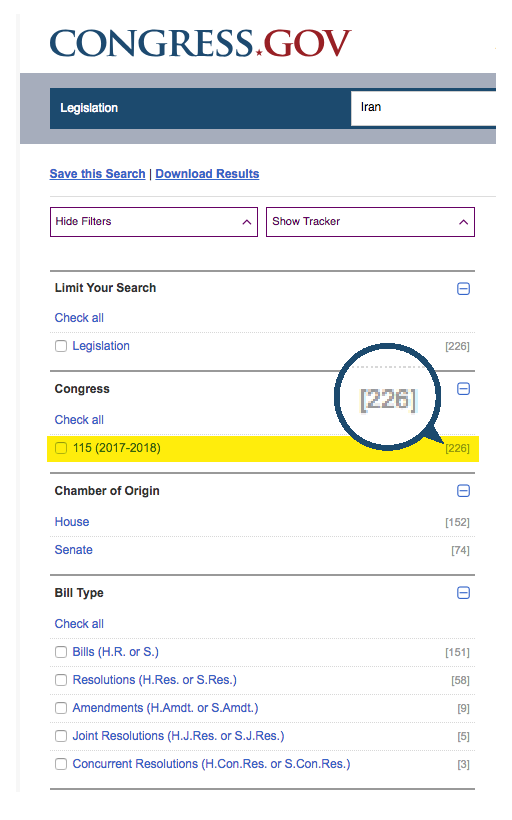Click the Download Results link
This screenshot has width=512, height=820.
click(207, 174)
